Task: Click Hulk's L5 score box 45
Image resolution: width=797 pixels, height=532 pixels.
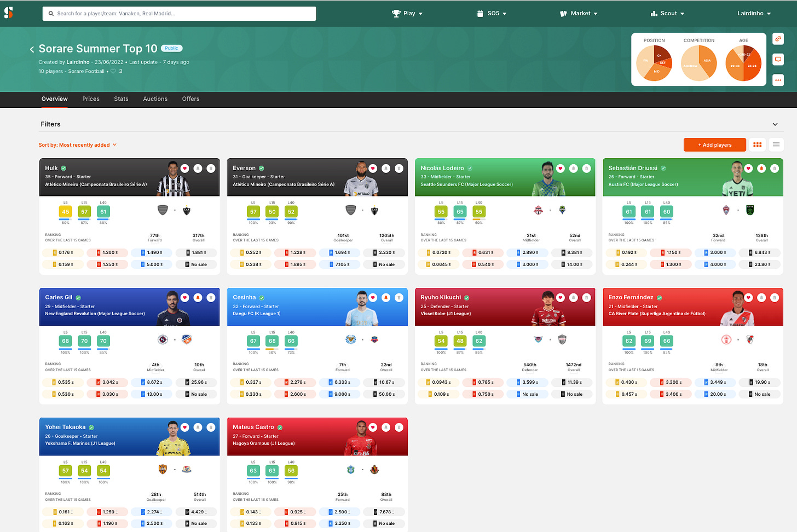Action: pyautogui.click(x=65, y=212)
